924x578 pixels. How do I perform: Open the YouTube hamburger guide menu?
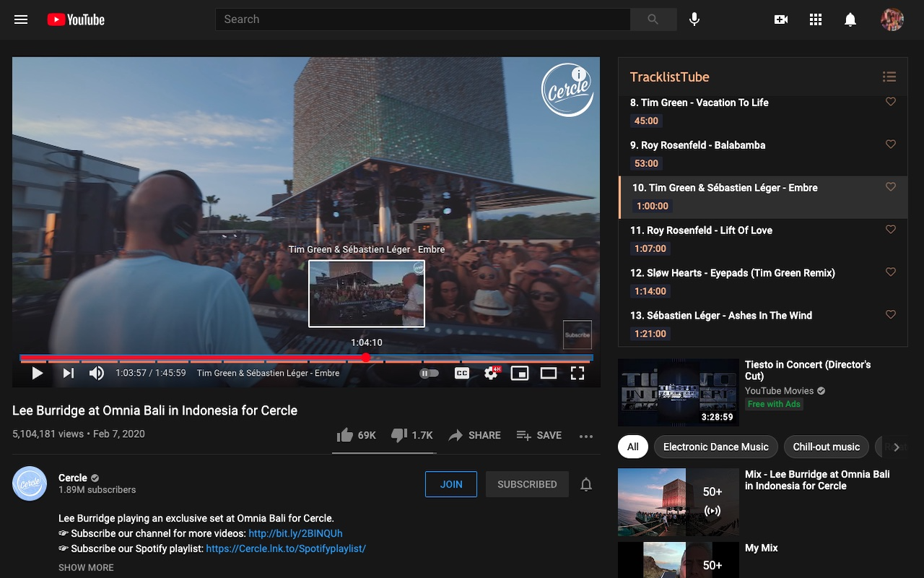pos(21,20)
